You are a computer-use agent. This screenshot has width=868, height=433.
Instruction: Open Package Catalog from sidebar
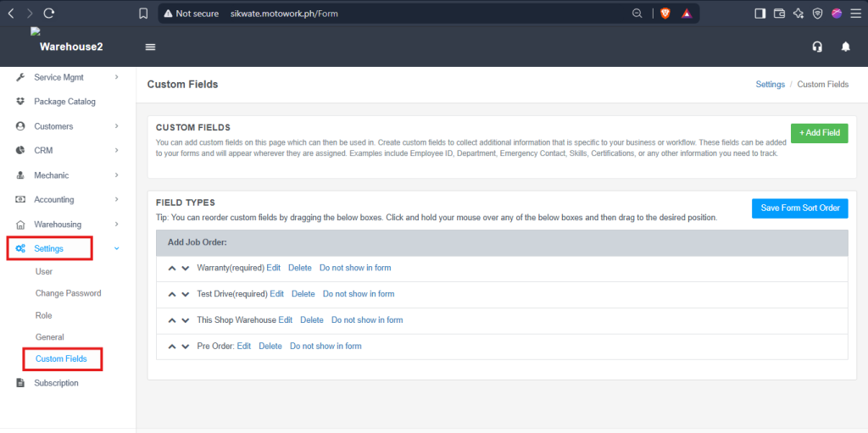(64, 102)
